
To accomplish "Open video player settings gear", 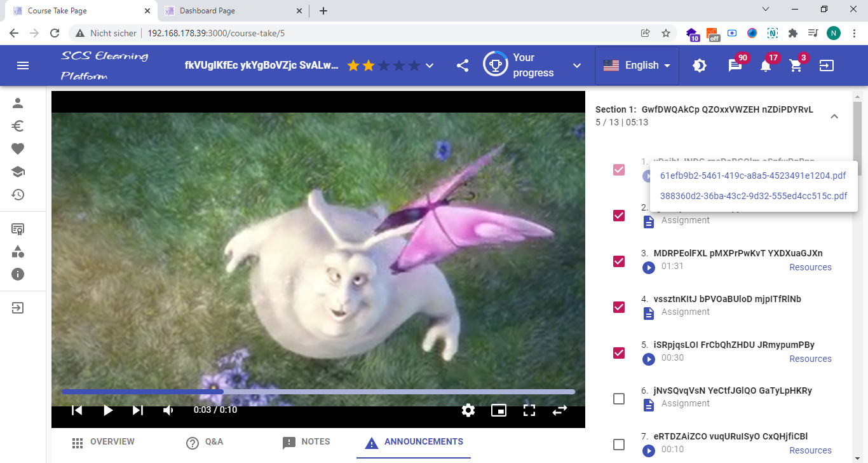I will click(x=468, y=410).
